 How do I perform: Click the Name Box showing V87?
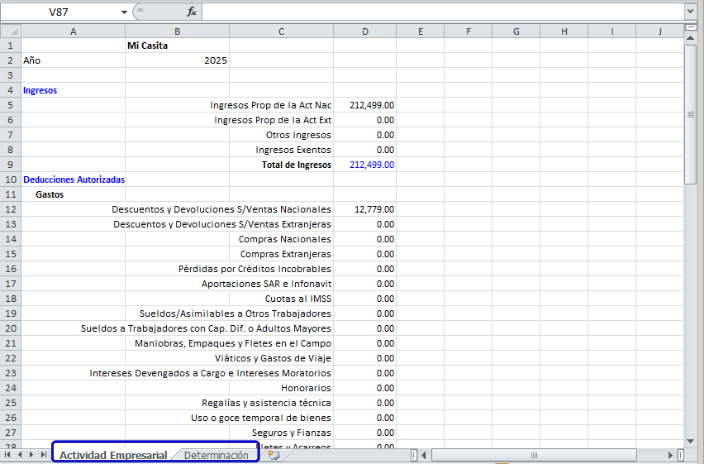(x=60, y=12)
